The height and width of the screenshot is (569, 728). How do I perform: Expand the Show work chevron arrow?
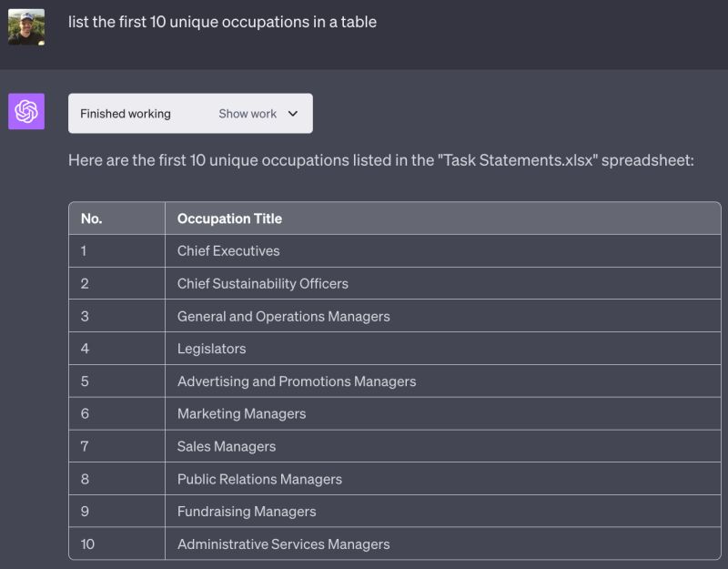point(292,114)
